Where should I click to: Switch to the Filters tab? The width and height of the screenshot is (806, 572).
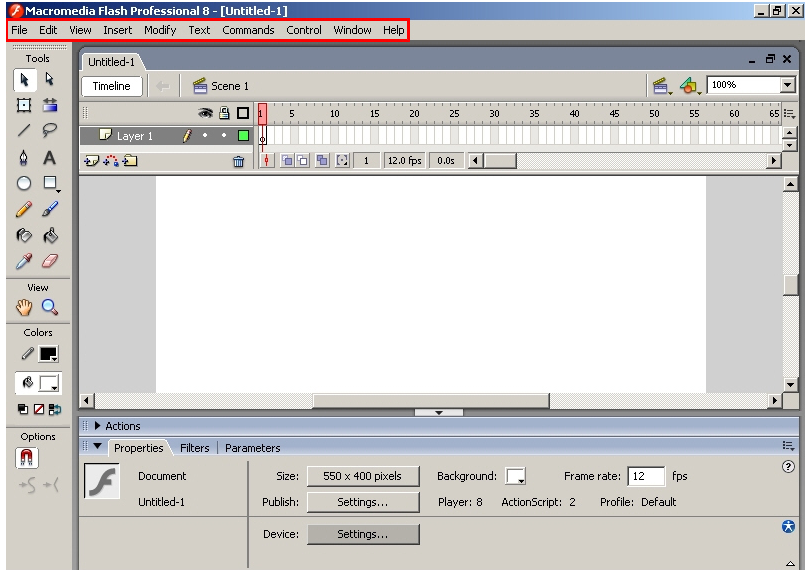[x=194, y=448]
